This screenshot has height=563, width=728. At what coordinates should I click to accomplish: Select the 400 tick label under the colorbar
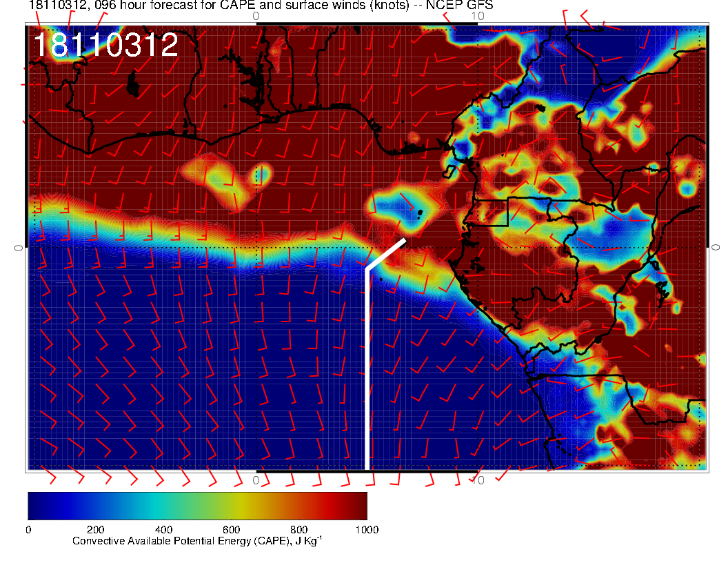[163, 530]
